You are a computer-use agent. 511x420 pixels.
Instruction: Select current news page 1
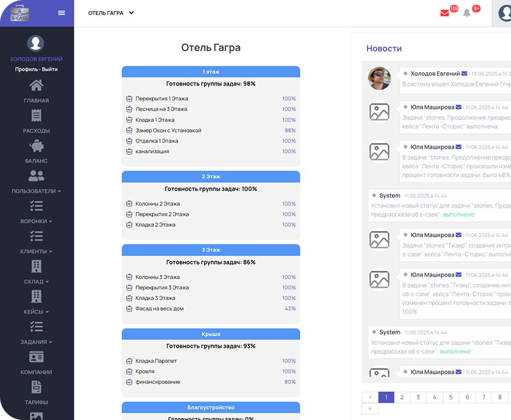[x=386, y=397]
